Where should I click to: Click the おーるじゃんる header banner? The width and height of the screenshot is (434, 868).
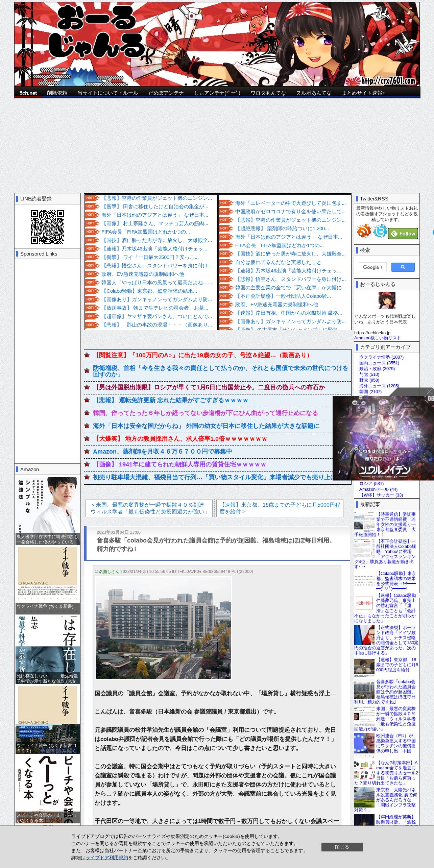coord(217,44)
